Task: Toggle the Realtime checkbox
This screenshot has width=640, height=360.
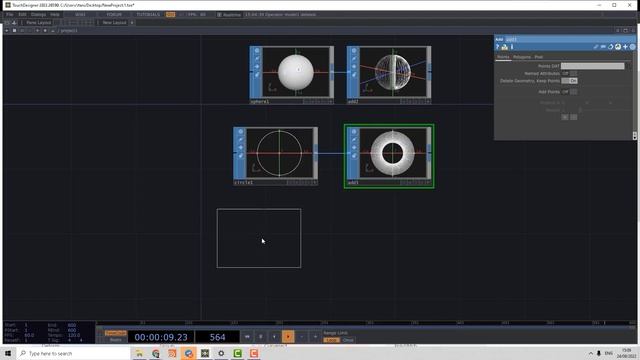Action: 219,15
